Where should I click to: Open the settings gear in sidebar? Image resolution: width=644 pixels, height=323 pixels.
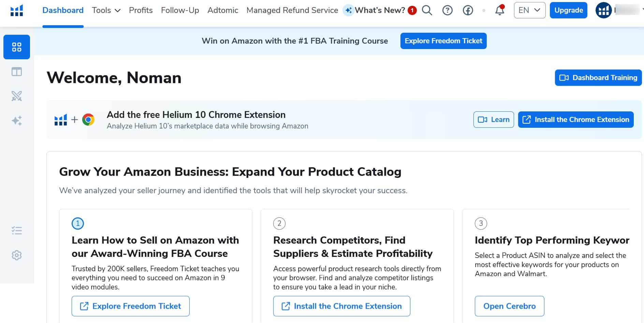[x=17, y=255]
